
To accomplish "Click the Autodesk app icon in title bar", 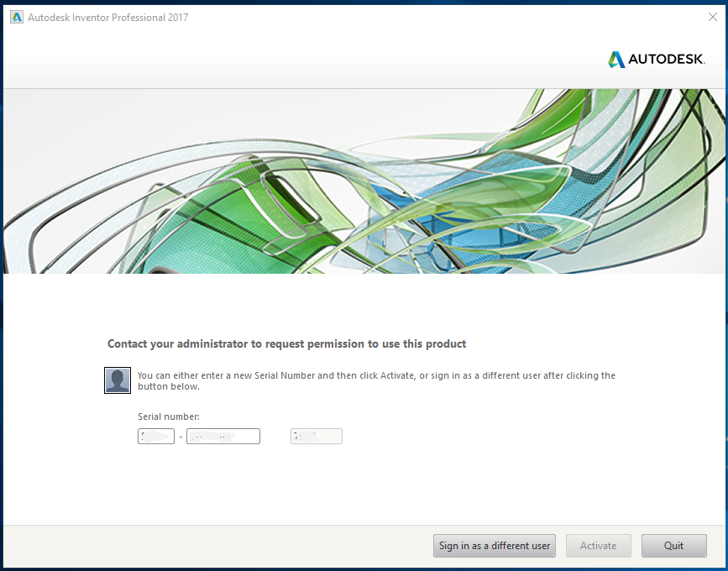I will (17, 17).
